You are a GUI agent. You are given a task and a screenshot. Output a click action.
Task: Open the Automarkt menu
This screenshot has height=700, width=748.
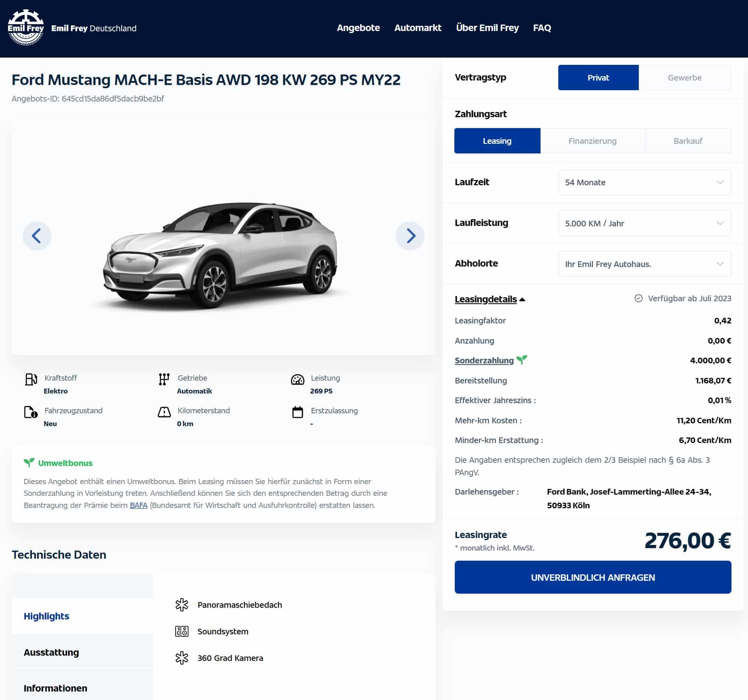pos(418,28)
